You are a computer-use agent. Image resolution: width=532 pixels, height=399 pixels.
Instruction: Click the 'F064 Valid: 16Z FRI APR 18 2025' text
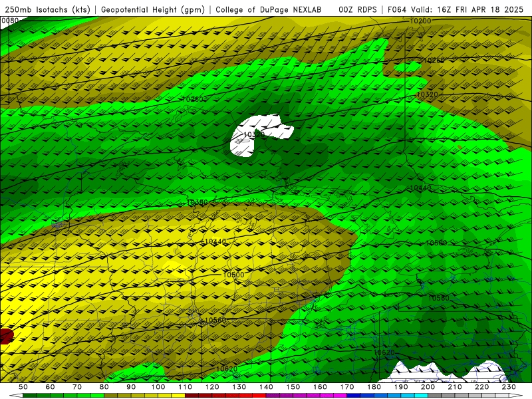[456, 10]
